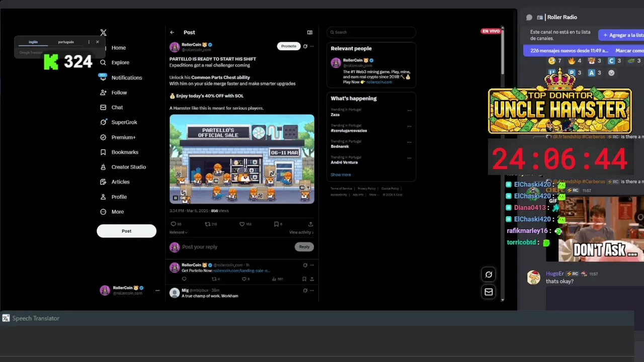The height and width of the screenshot is (362, 644).
Task: Open three-dot menu on Mig's reply
Action: 312,291
